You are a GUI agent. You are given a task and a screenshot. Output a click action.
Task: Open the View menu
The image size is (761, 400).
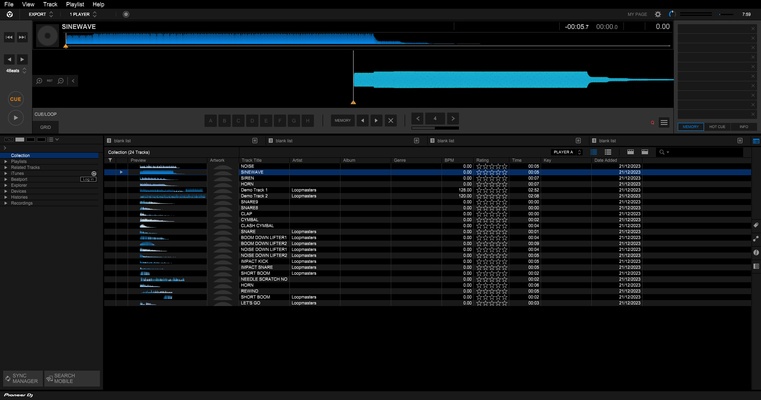28,4
